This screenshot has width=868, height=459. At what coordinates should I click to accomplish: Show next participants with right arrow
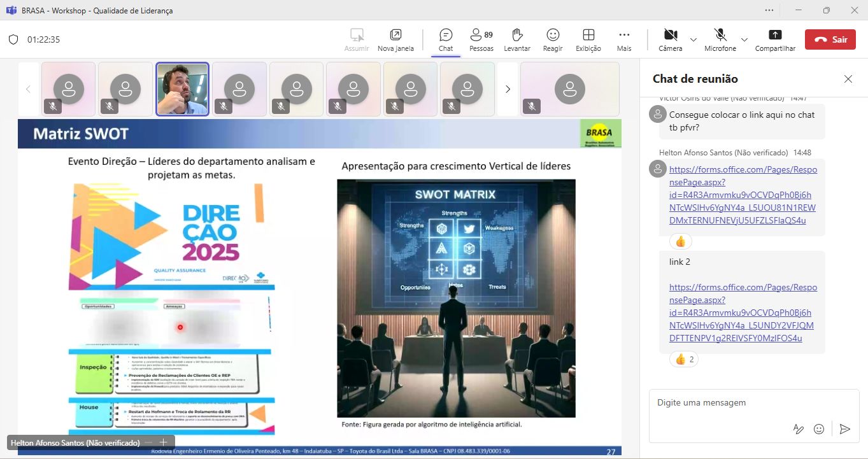point(508,89)
